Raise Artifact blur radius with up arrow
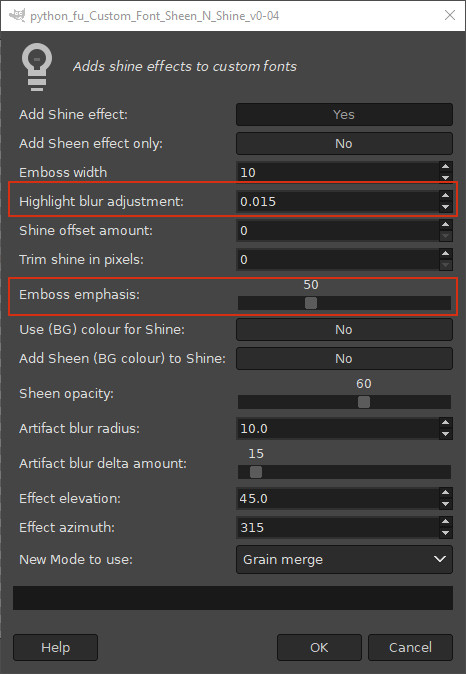Image resolution: width=466 pixels, height=674 pixels. [x=446, y=423]
